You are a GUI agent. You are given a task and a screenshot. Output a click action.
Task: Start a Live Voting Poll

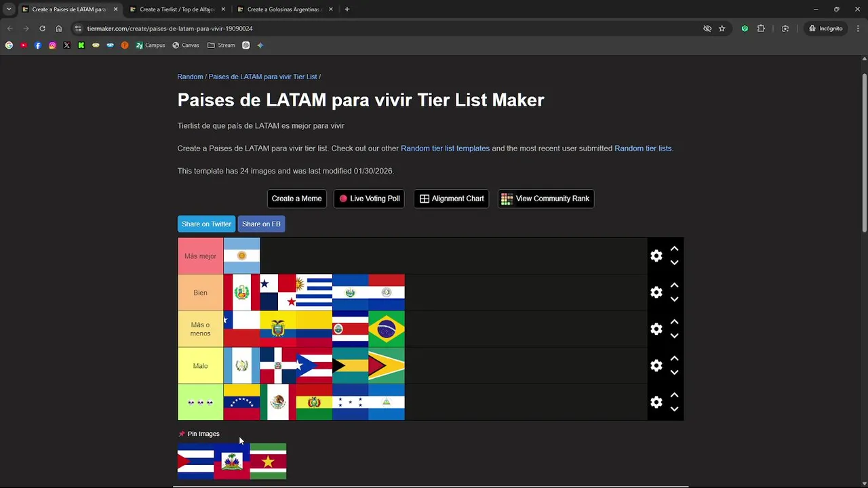click(369, 199)
